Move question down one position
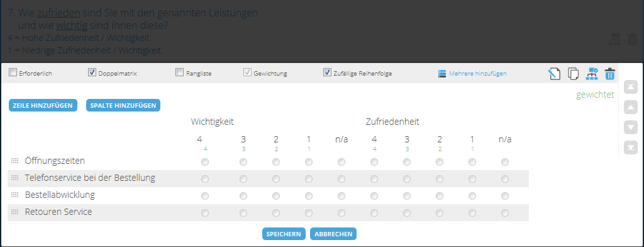The width and height of the screenshot is (644, 247). [630, 127]
